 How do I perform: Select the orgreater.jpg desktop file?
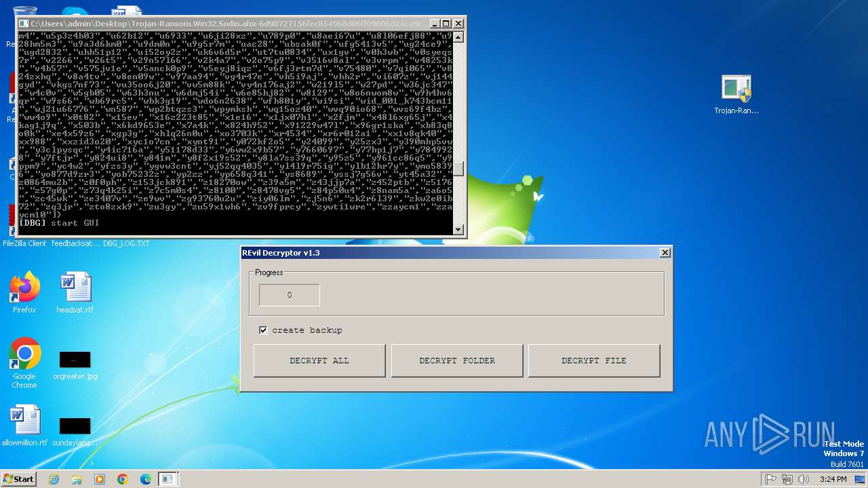75,365
